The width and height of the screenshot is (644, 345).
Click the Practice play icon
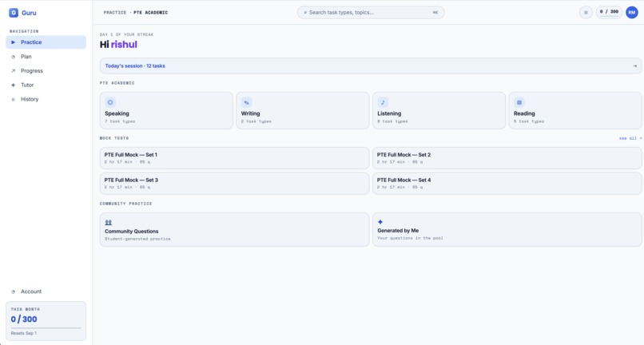pyautogui.click(x=13, y=42)
